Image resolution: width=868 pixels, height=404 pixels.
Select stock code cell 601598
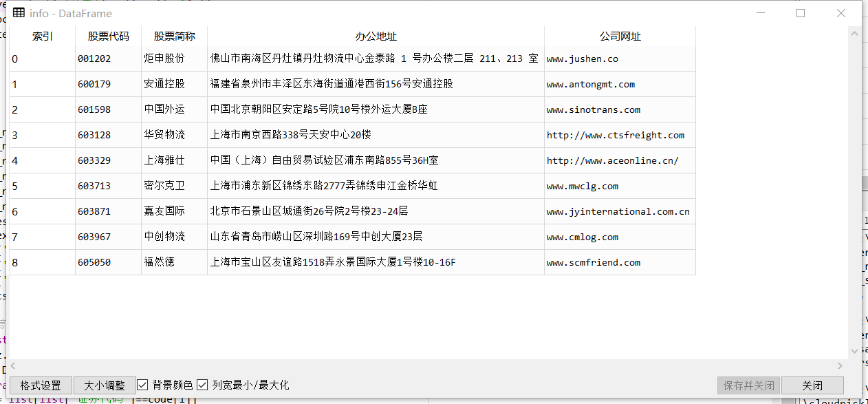[x=109, y=110]
